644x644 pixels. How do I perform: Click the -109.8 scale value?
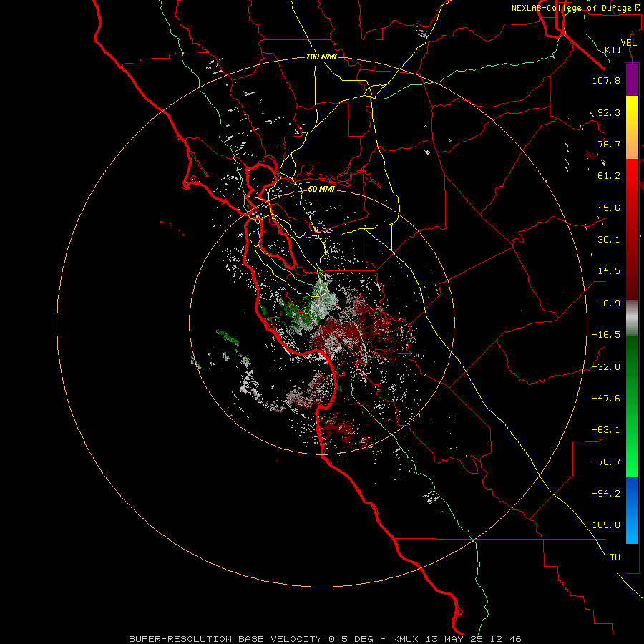click(x=603, y=525)
